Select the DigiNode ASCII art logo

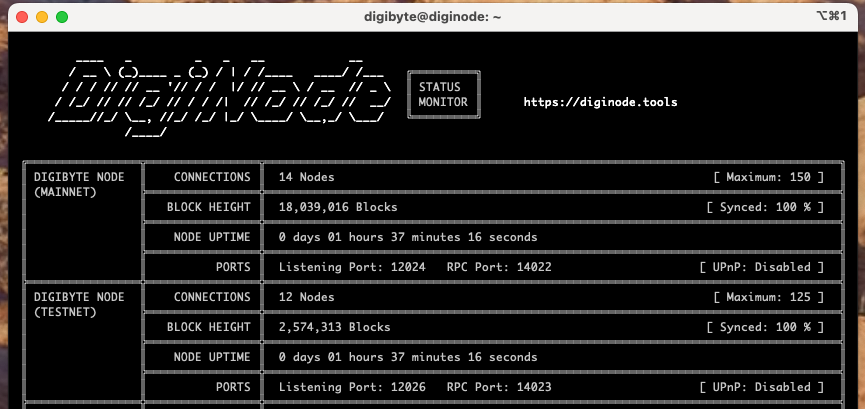tap(220, 97)
